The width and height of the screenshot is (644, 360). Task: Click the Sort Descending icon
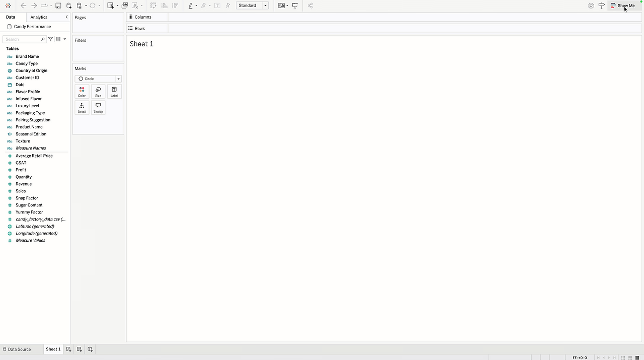pyautogui.click(x=175, y=6)
